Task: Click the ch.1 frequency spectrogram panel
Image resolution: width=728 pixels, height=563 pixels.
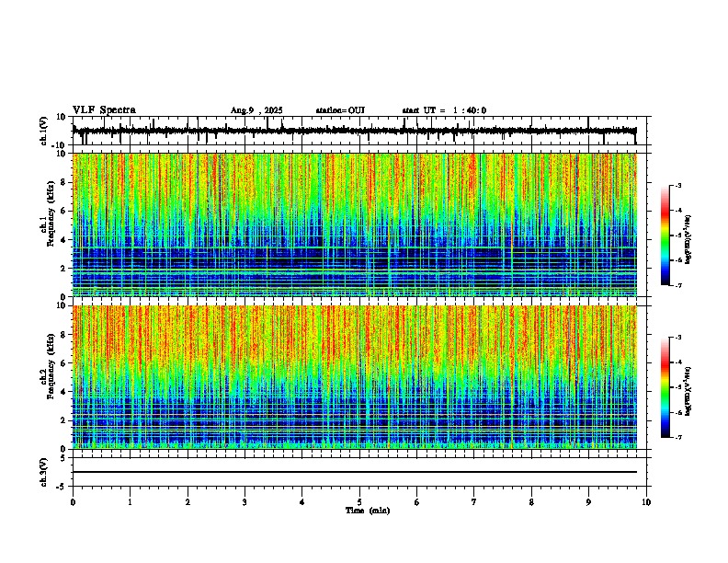Action: [355, 224]
